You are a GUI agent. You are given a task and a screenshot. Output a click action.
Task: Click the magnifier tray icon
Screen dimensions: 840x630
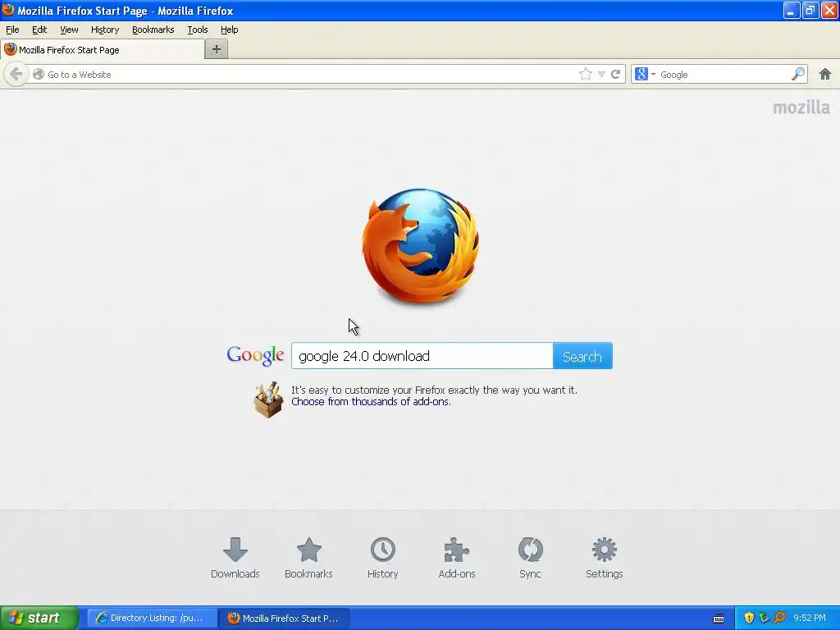(780, 618)
